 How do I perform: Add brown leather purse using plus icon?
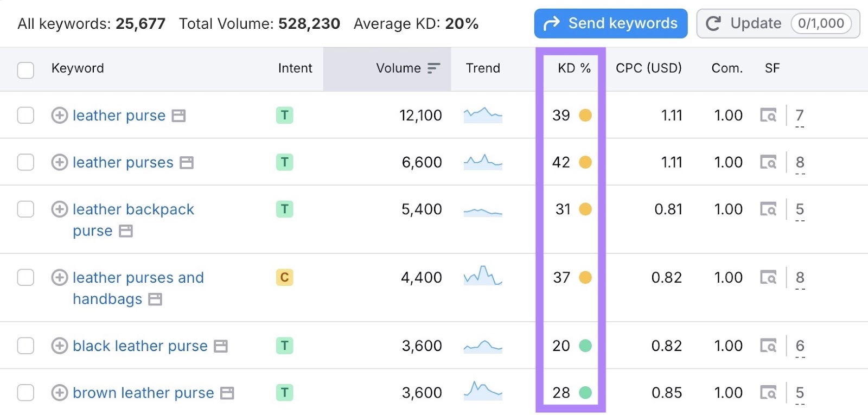pos(59,393)
